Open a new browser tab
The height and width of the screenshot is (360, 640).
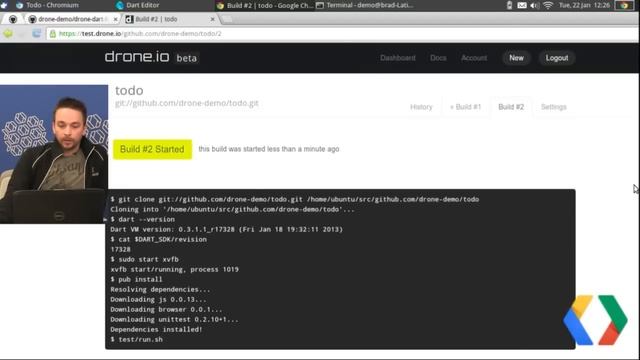coord(227,19)
